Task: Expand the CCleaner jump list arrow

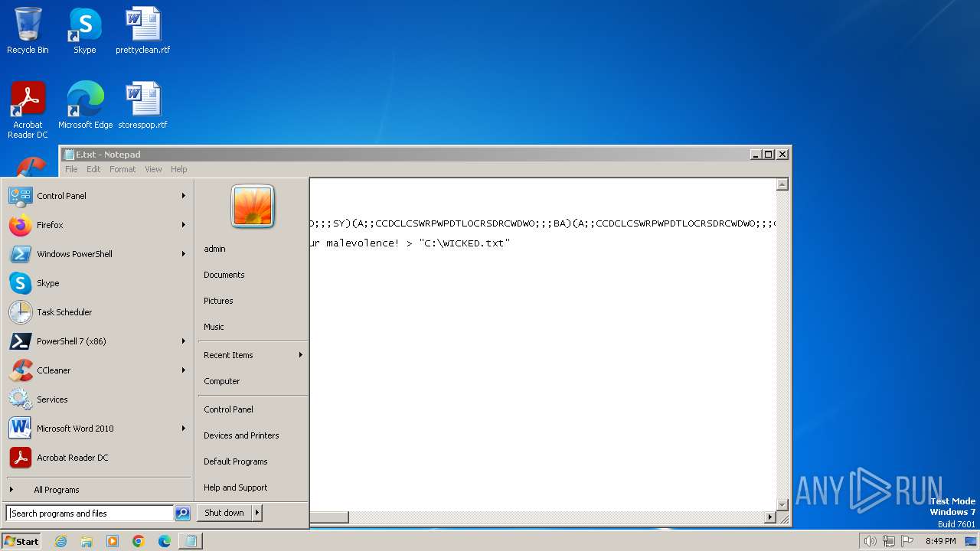Action: (184, 370)
